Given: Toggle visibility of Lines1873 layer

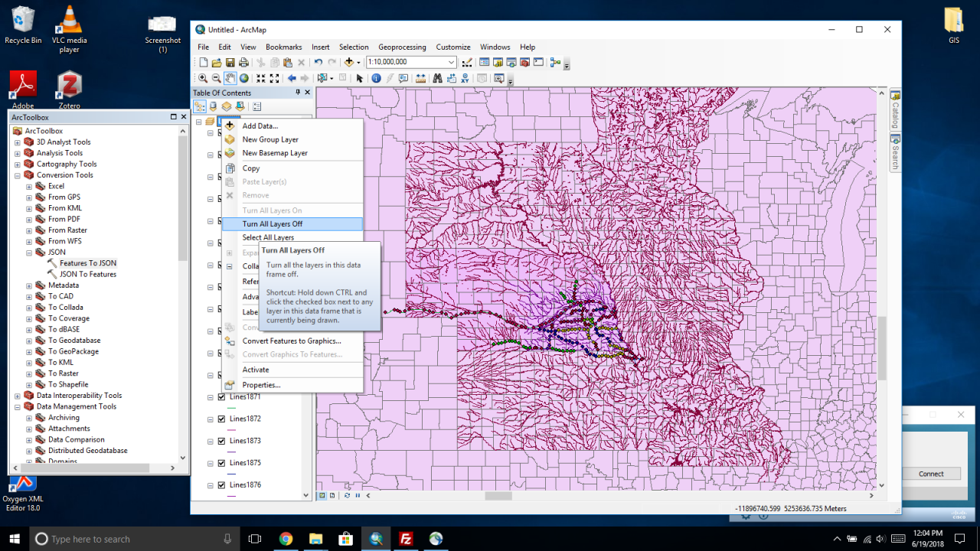Looking at the screenshot, I should point(222,441).
